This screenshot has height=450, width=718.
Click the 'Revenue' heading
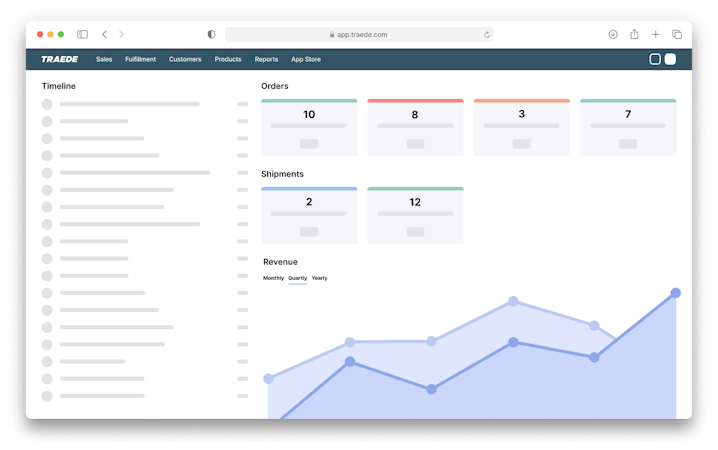280,262
